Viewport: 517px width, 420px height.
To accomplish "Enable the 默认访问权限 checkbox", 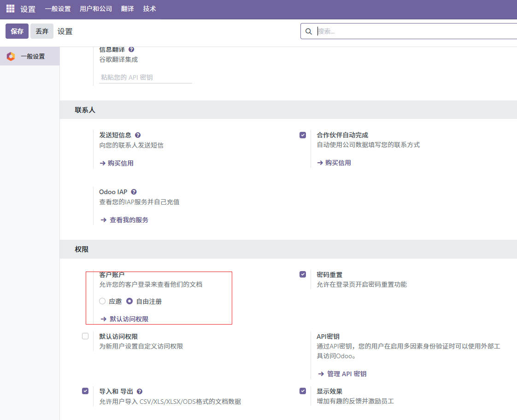I will coord(85,336).
